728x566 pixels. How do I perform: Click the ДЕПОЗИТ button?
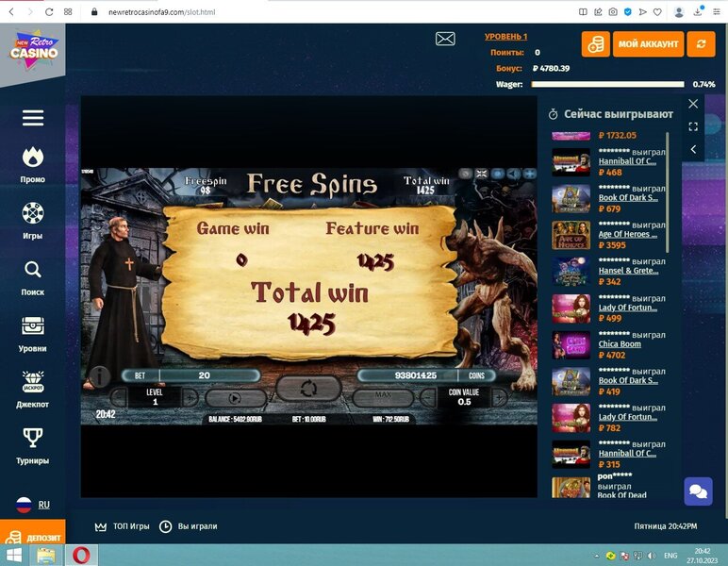click(32, 534)
